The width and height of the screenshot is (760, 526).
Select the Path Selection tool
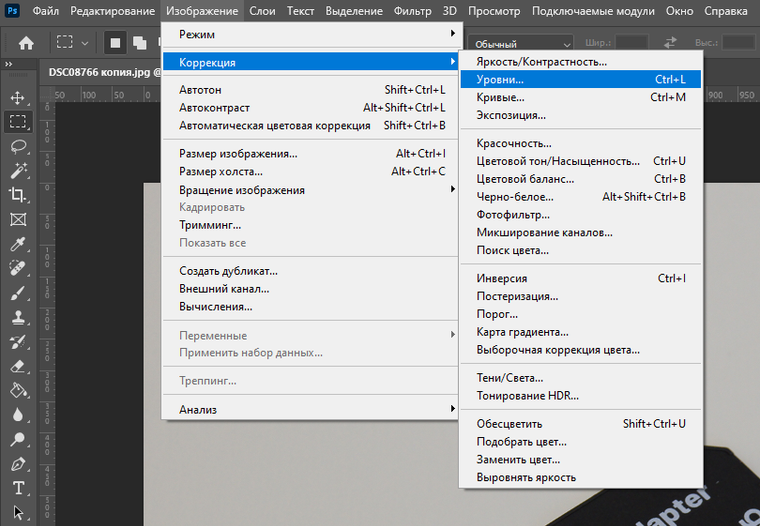18,512
